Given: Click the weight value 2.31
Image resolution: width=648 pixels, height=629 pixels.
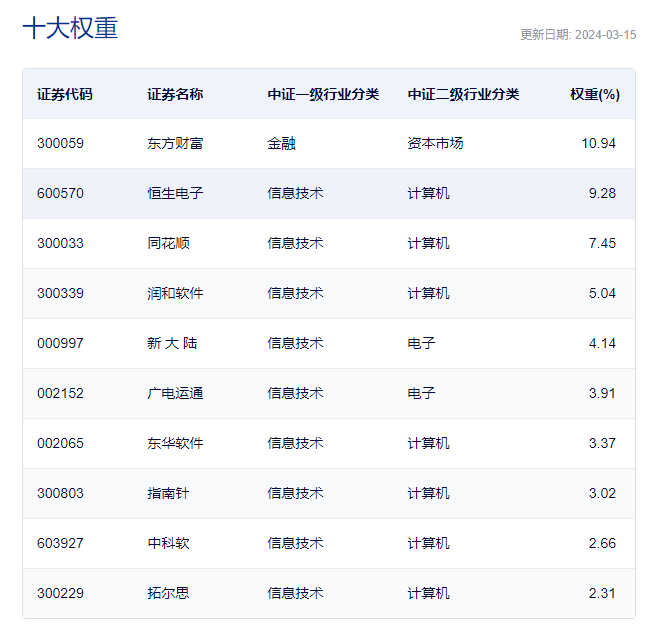Looking at the screenshot, I should click(602, 593).
